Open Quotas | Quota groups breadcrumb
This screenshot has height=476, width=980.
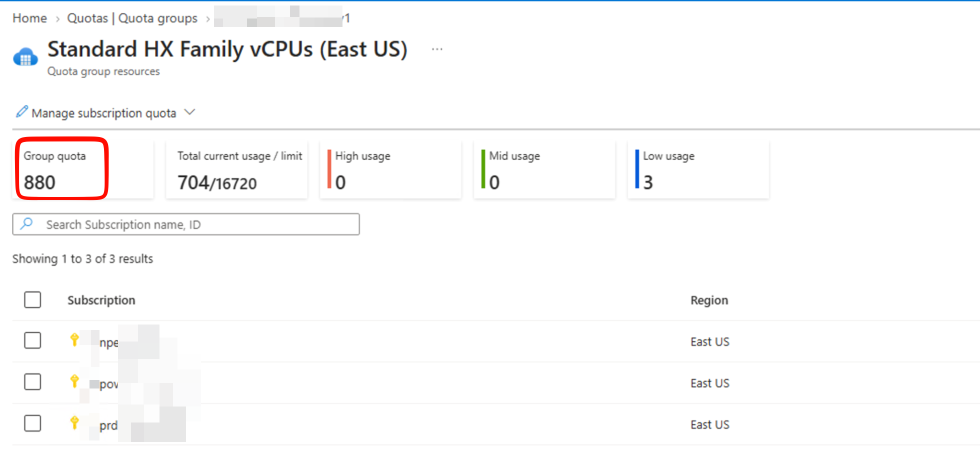click(132, 18)
